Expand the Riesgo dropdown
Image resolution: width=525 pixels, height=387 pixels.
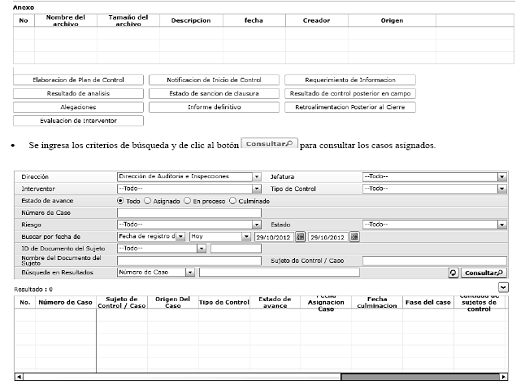tap(256, 225)
